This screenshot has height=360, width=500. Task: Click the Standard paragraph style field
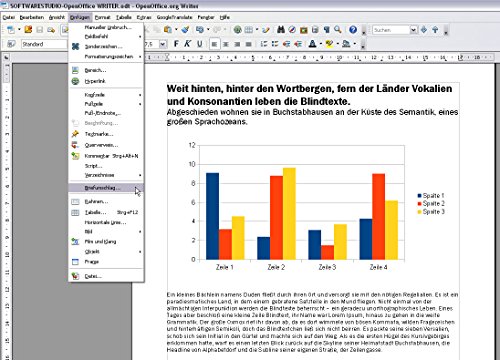(x=45, y=44)
